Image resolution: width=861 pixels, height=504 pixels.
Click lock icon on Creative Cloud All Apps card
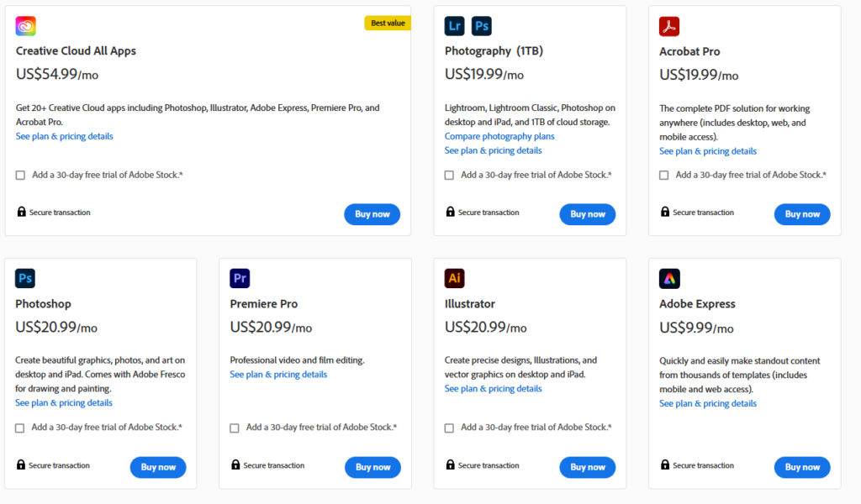pyautogui.click(x=21, y=212)
